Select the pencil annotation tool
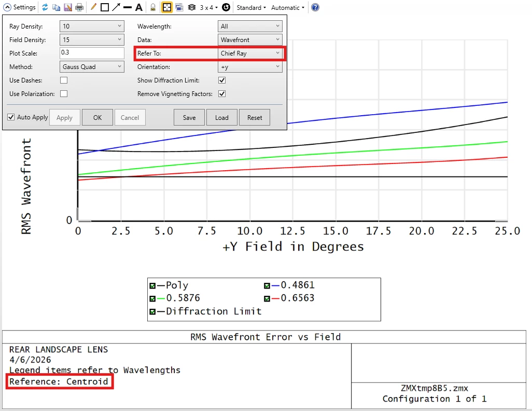The width and height of the screenshot is (532, 411). (93, 7)
